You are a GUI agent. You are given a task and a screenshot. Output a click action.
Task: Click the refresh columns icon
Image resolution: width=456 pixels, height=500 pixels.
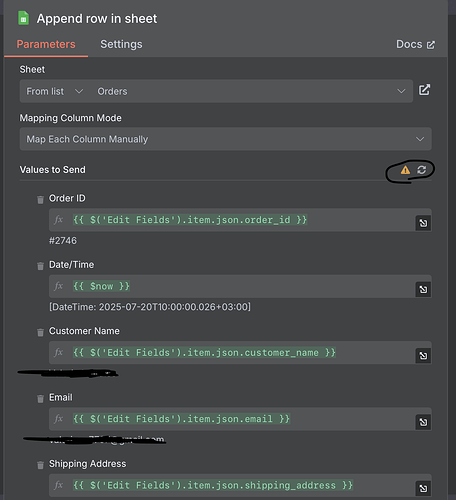(422, 170)
